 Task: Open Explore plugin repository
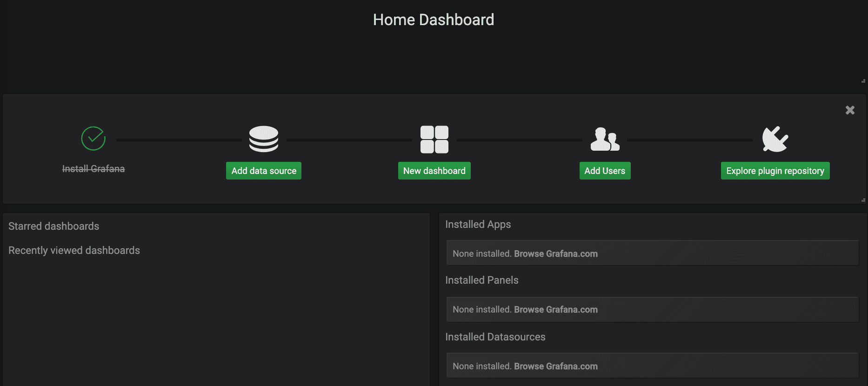click(x=775, y=171)
